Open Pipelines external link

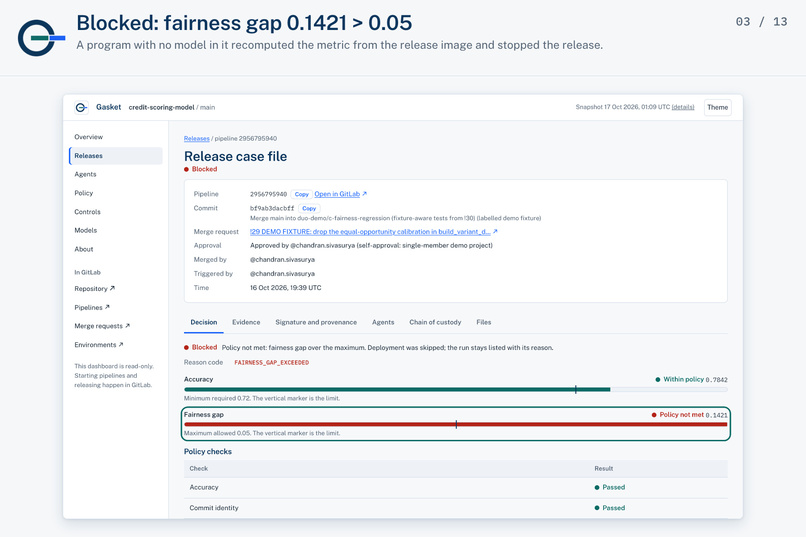pos(92,307)
